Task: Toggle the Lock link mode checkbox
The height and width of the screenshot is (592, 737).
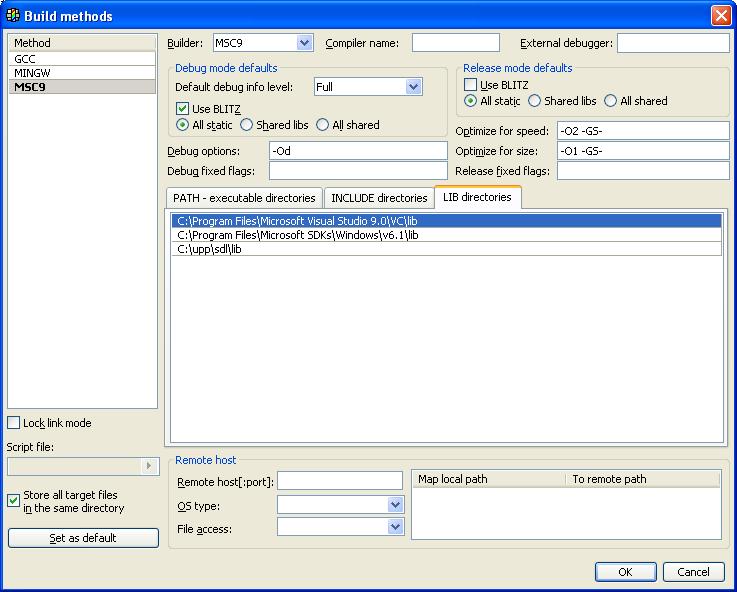Action: pos(14,423)
